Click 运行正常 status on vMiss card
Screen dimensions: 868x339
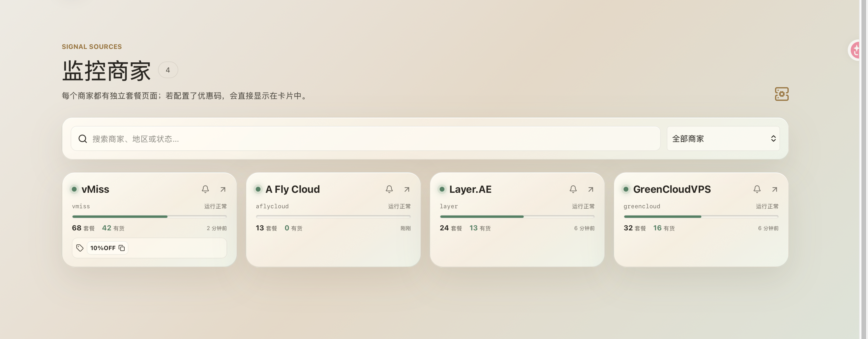[216, 206]
